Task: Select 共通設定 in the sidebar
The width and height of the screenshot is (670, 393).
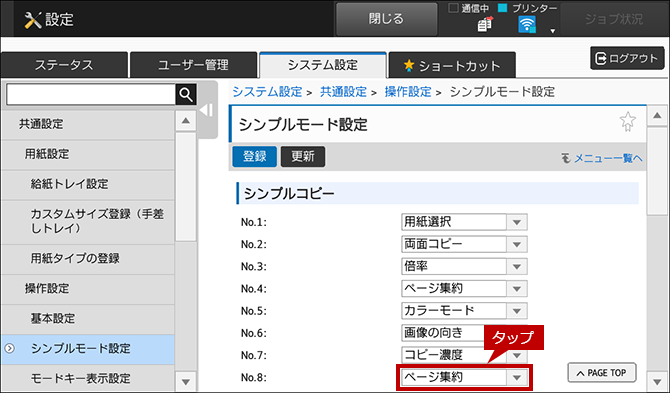Action: (88, 124)
